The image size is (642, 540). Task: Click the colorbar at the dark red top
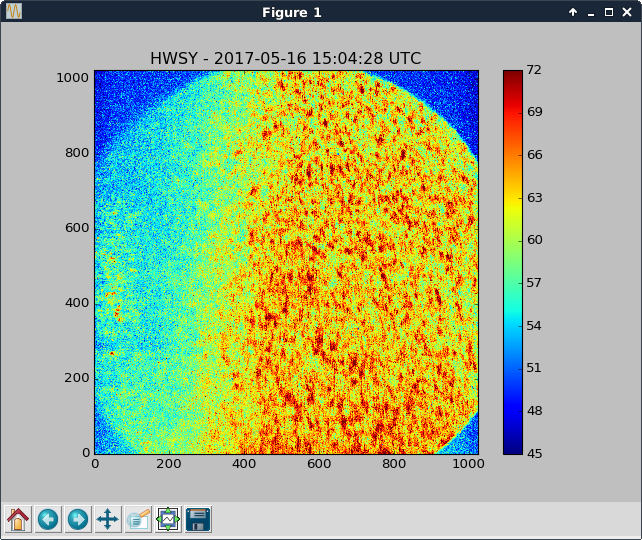(x=513, y=75)
